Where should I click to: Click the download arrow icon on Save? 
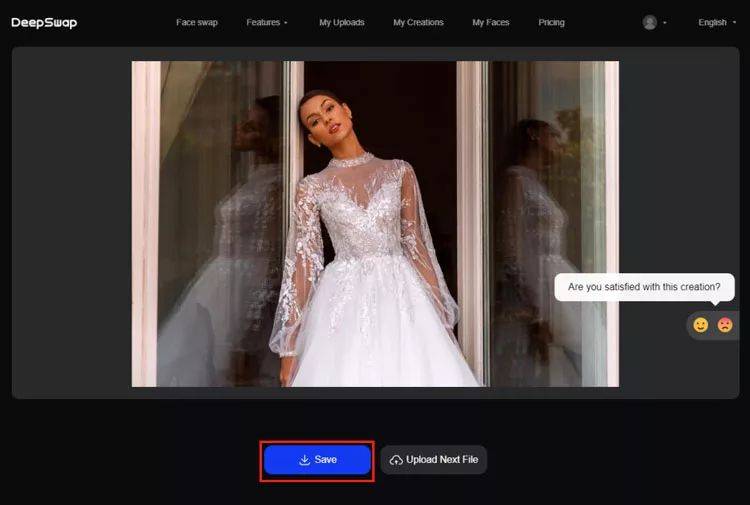304,460
